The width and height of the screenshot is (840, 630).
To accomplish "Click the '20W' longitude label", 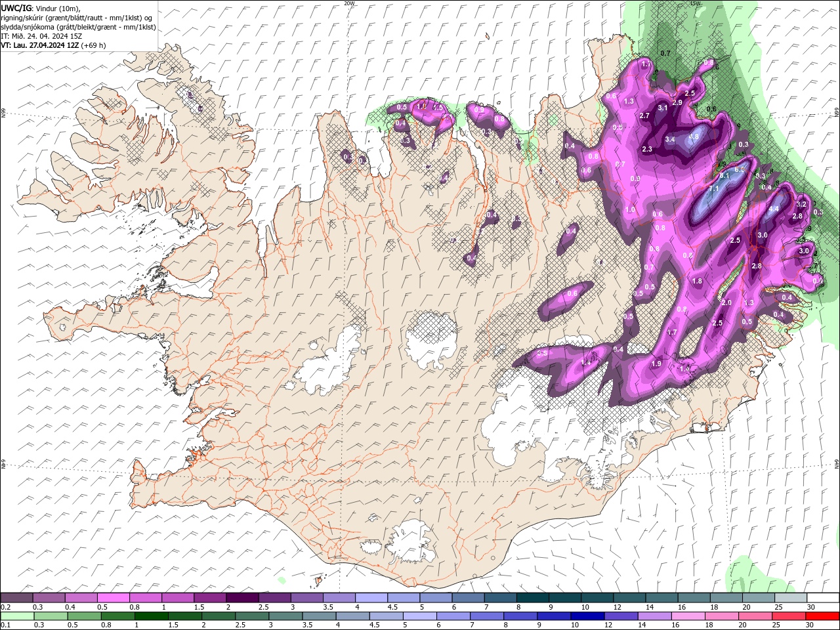I will [349, 3].
